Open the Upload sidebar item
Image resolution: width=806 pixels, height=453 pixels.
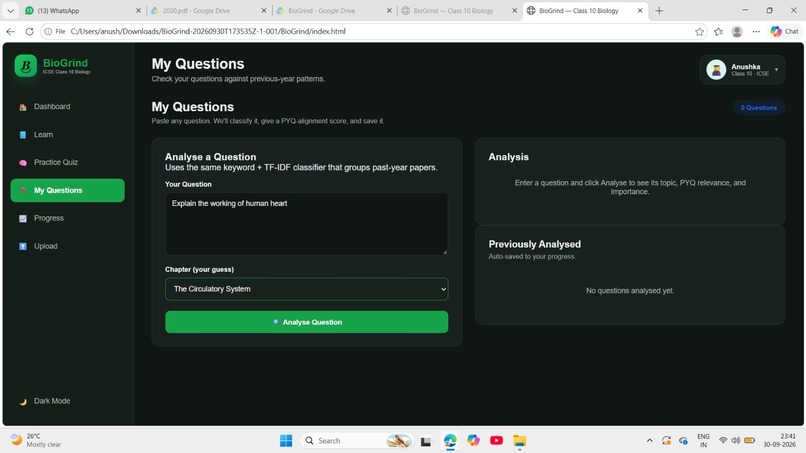point(67,246)
